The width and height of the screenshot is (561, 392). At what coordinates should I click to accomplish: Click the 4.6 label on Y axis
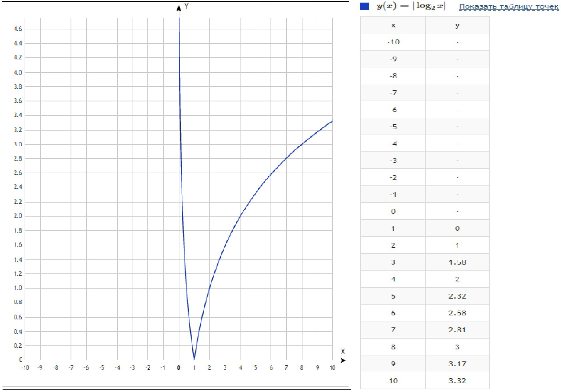point(18,29)
